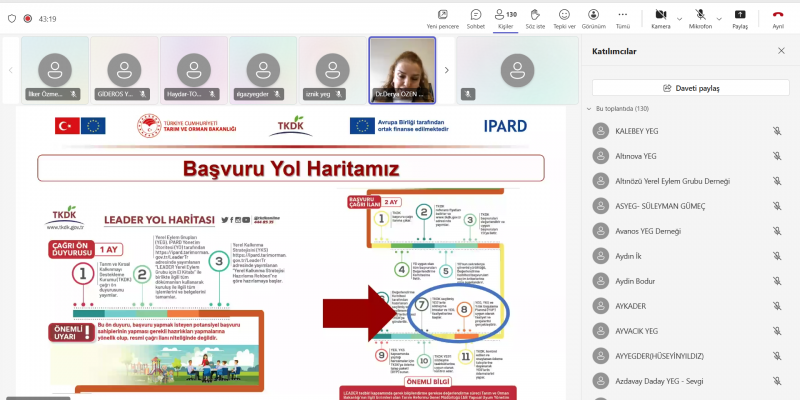Turn on Kamera
Image resolution: width=800 pixels, height=400 pixels.
pyautogui.click(x=661, y=19)
